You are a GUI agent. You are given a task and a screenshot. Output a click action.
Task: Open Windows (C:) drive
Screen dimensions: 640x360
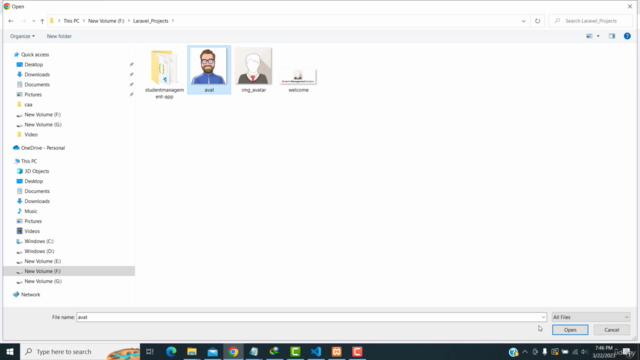click(x=39, y=241)
